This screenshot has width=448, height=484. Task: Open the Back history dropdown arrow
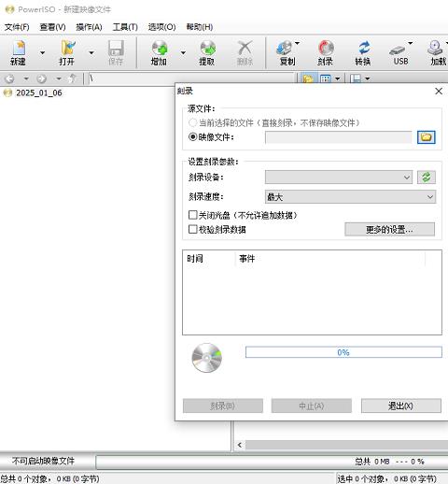click(x=26, y=78)
